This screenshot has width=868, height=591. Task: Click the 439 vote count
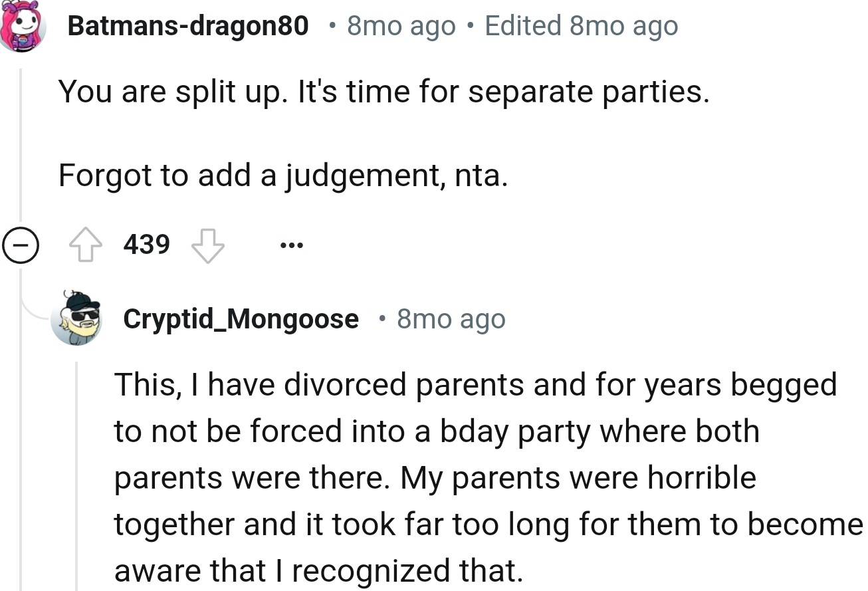click(x=146, y=245)
